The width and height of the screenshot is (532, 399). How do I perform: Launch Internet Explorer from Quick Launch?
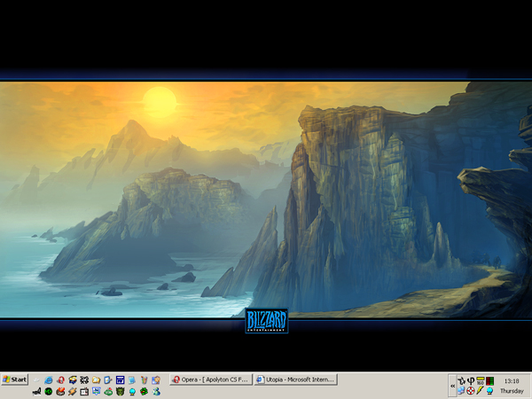(48, 380)
